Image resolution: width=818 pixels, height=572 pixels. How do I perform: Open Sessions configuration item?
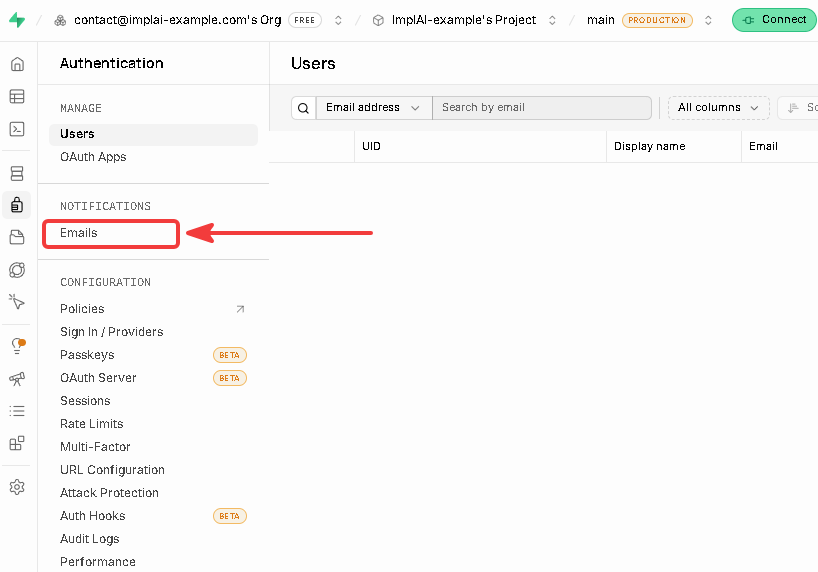pyautogui.click(x=85, y=401)
